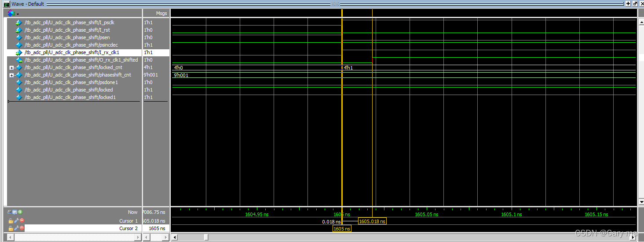Click the Now time value 7086.75 ns
The width and height of the screenshot is (644, 242).
154,212
